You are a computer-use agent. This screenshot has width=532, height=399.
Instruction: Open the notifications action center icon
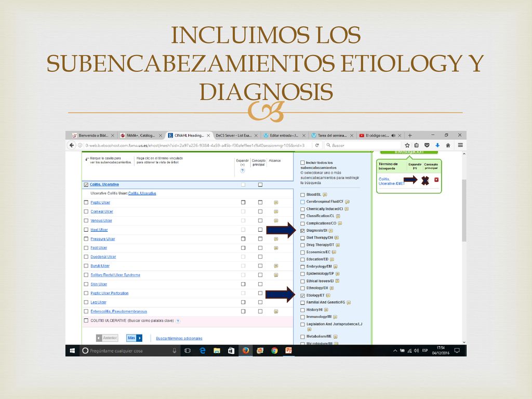[457, 351]
